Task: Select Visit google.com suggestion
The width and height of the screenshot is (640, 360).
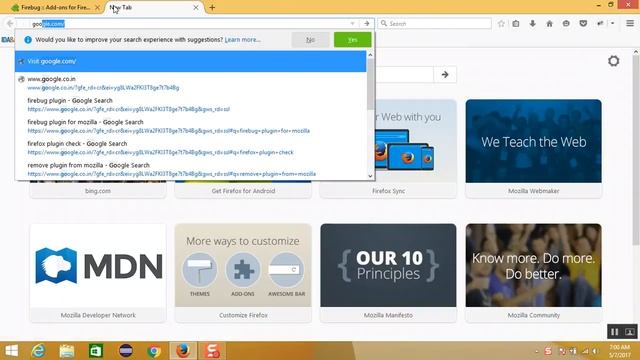Action: [x=191, y=61]
